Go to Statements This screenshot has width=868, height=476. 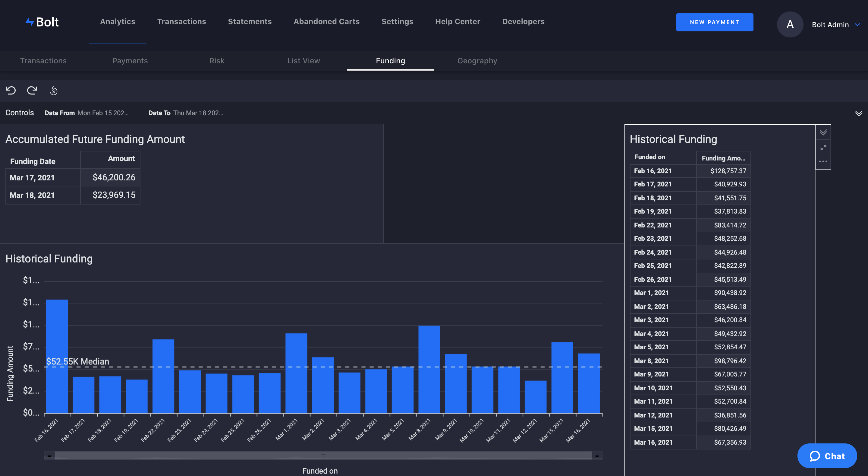click(250, 22)
